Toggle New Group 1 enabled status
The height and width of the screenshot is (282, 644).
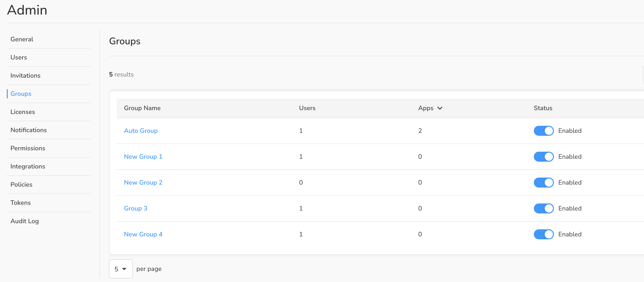544,157
